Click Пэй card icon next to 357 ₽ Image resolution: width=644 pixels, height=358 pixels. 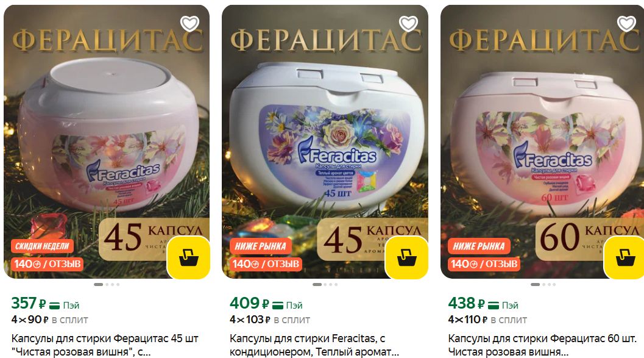pyautogui.click(x=55, y=306)
